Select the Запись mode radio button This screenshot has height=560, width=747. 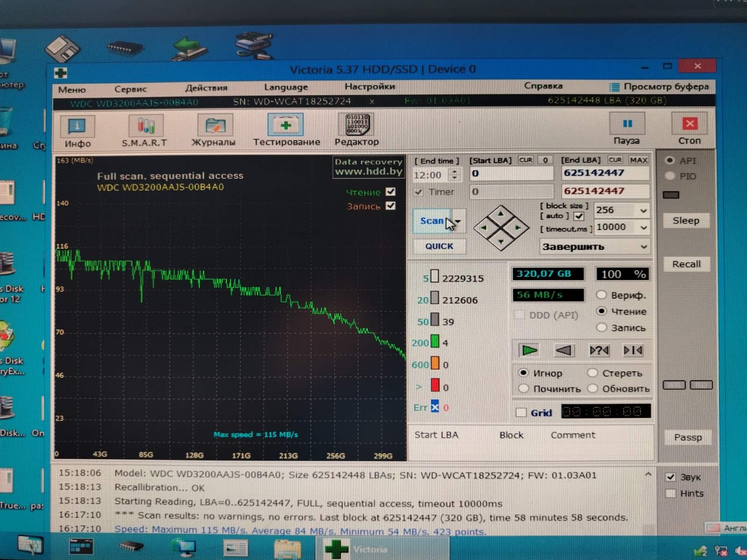coord(601,327)
